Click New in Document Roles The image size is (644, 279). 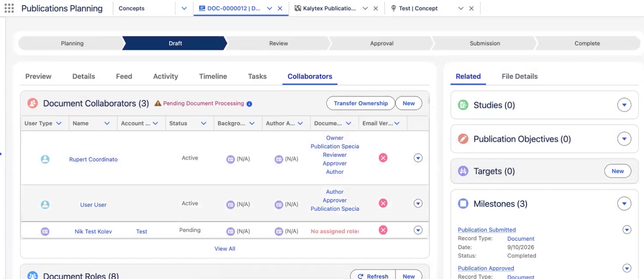tap(409, 276)
